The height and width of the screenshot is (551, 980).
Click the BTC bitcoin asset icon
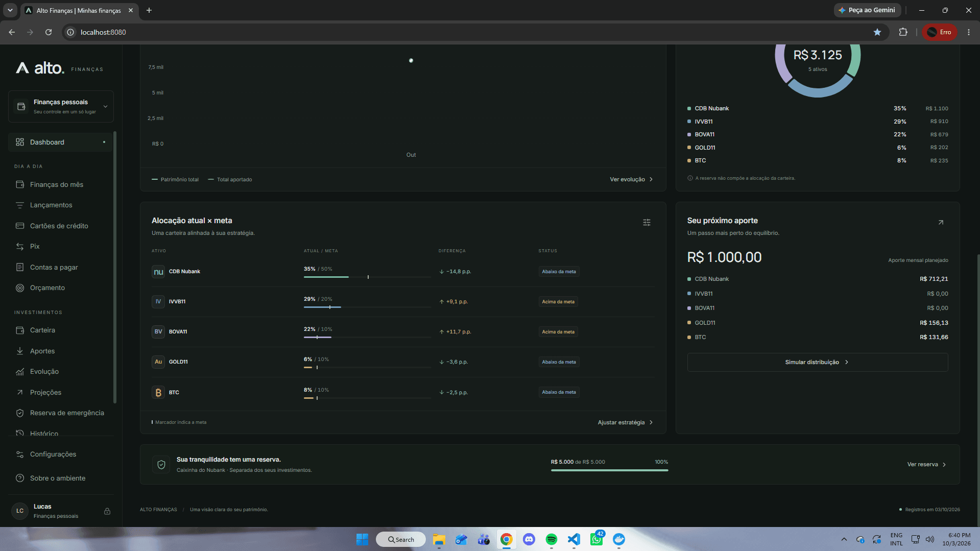tap(158, 392)
